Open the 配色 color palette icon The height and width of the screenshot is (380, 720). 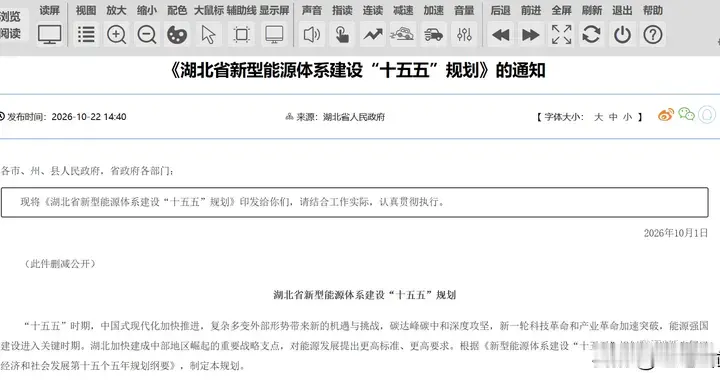(177, 34)
